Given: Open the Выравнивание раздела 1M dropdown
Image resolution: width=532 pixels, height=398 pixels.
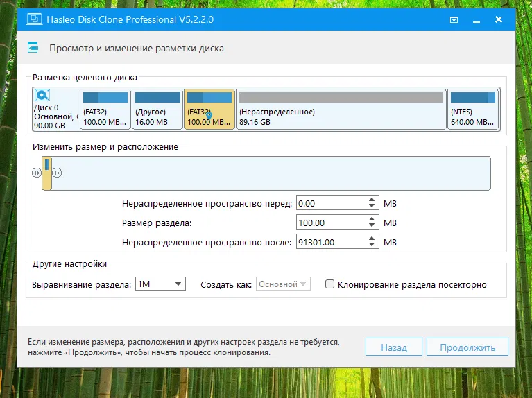Looking at the screenshot, I should 160,284.
